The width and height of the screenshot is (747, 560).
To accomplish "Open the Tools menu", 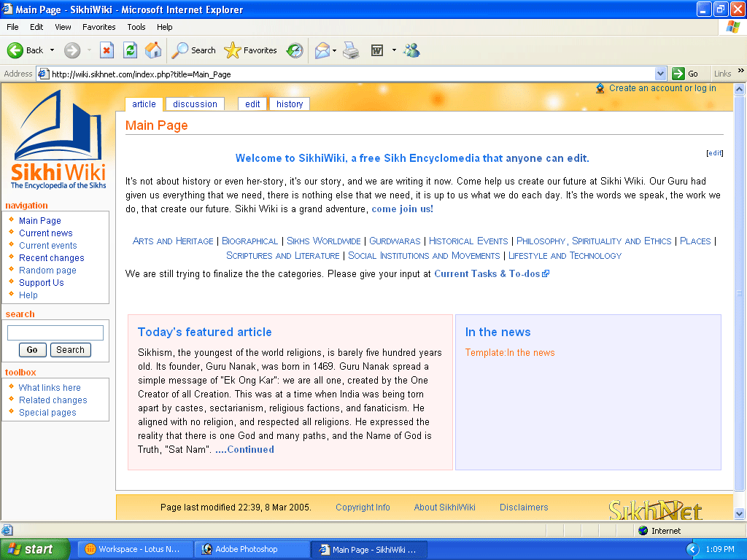I will pyautogui.click(x=136, y=27).
